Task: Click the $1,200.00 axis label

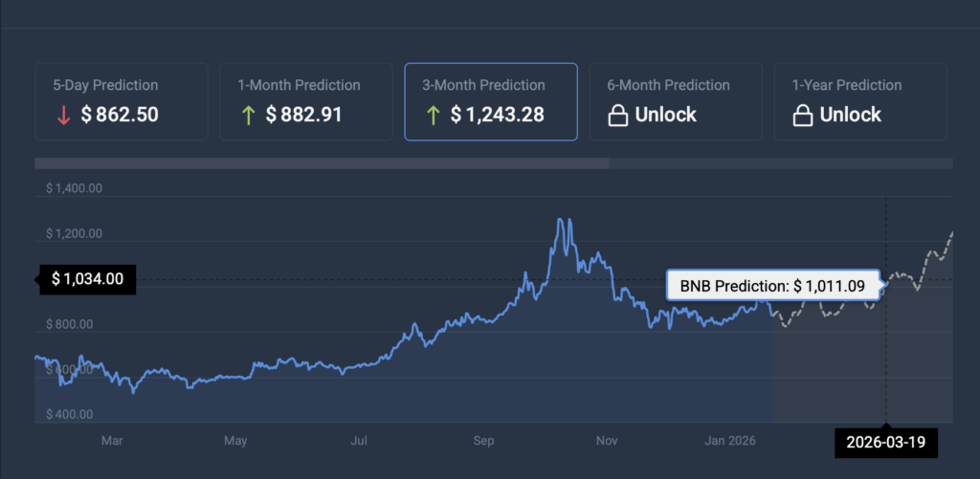Action: click(x=74, y=233)
